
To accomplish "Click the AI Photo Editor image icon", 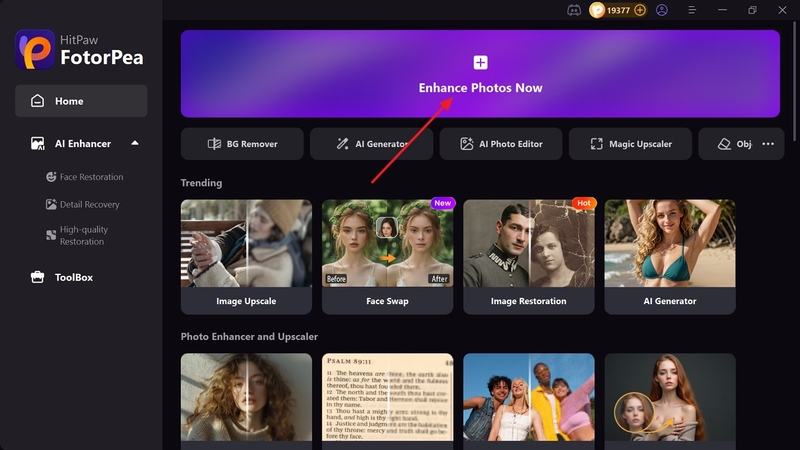I will tap(467, 144).
